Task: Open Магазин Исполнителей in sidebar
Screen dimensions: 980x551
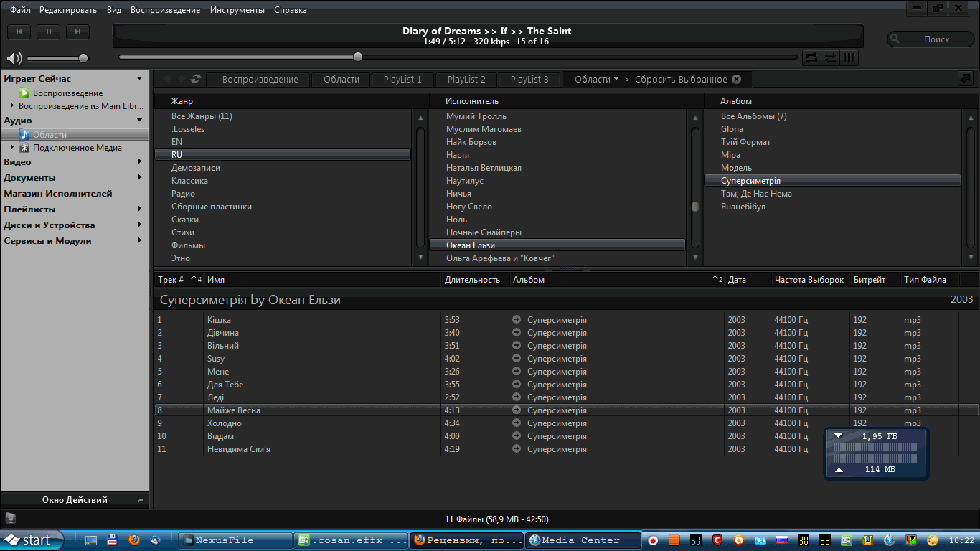Action: click(x=58, y=194)
